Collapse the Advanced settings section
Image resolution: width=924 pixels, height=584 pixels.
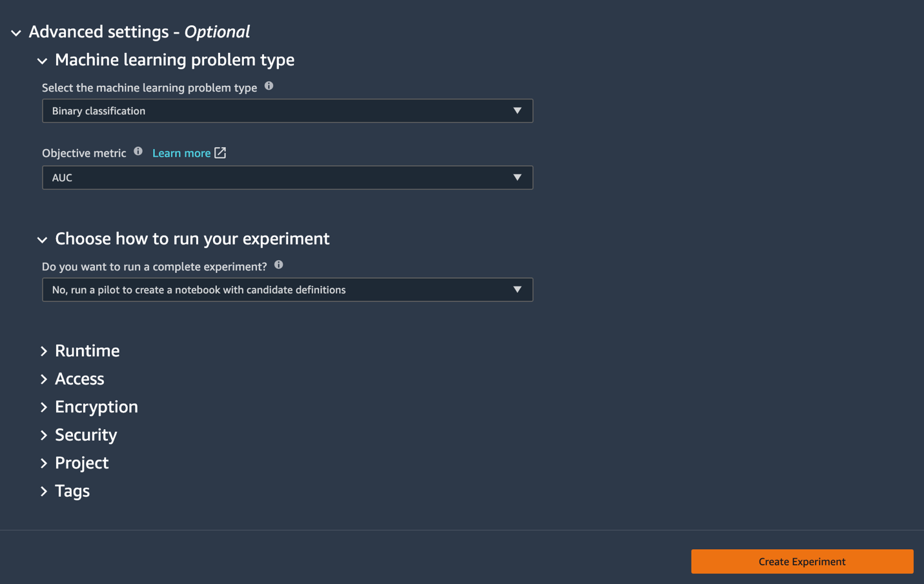click(16, 32)
